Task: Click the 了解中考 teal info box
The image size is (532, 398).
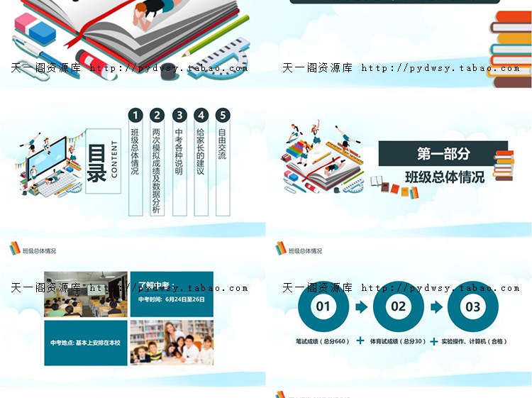Action: click(x=172, y=294)
